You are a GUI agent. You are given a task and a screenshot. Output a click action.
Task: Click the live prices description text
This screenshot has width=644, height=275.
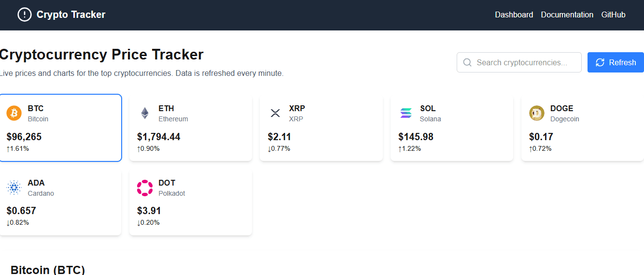point(142,73)
